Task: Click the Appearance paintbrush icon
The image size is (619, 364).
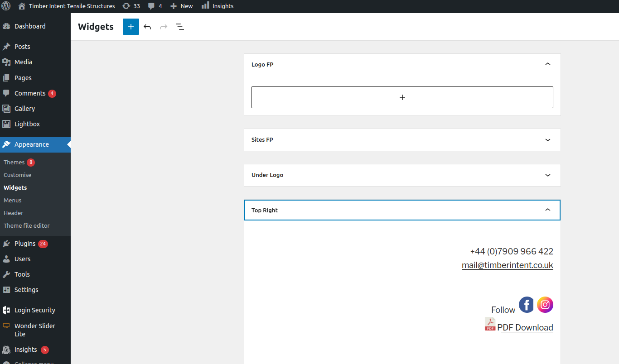Action: click(x=6, y=144)
